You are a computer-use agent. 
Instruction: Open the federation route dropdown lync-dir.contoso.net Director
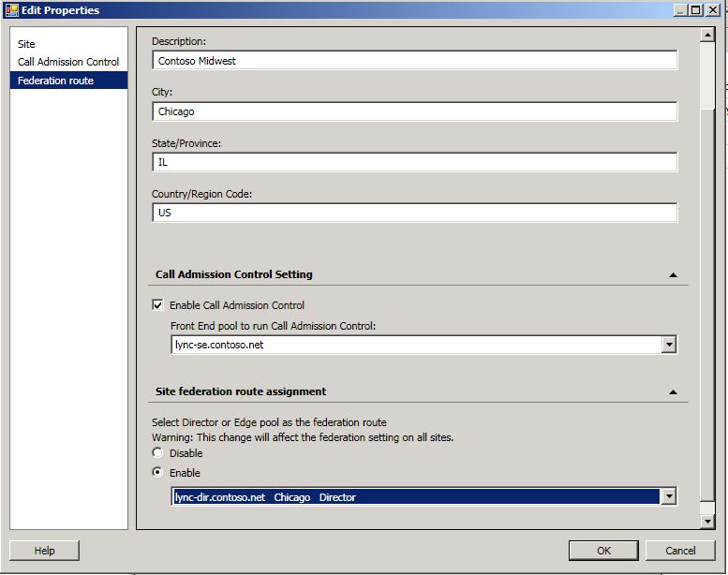tap(669, 496)
